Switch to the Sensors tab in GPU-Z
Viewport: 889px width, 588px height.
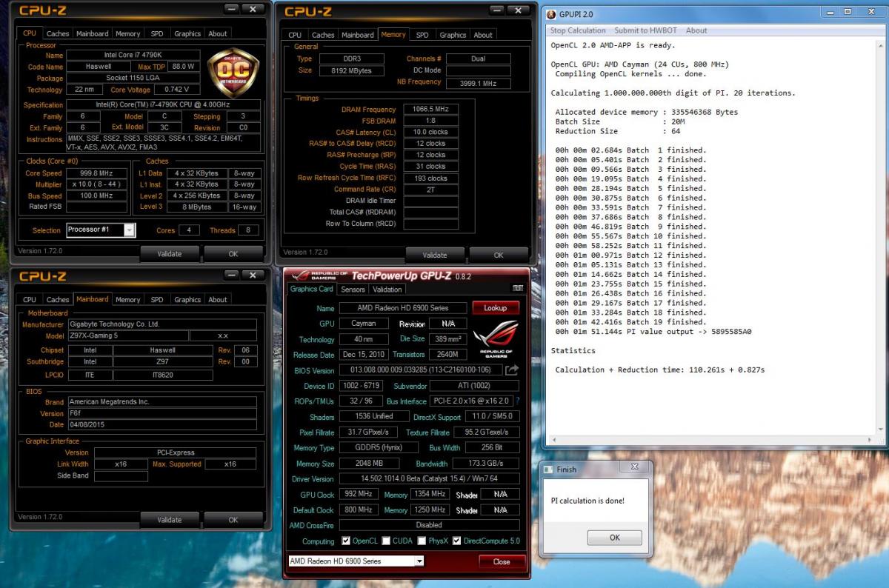tap(353, 290)
